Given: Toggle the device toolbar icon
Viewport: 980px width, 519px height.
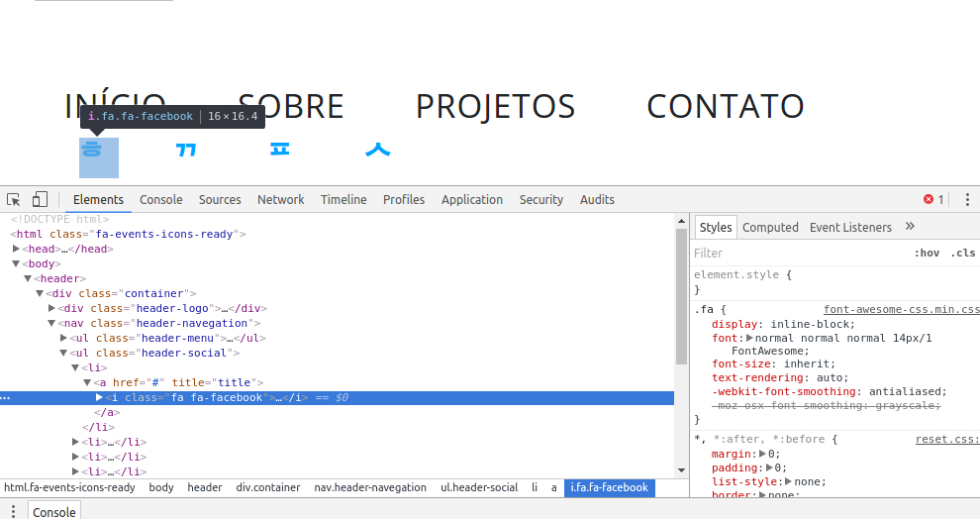Looking at the screenshot, I should [x=40, y=199].
